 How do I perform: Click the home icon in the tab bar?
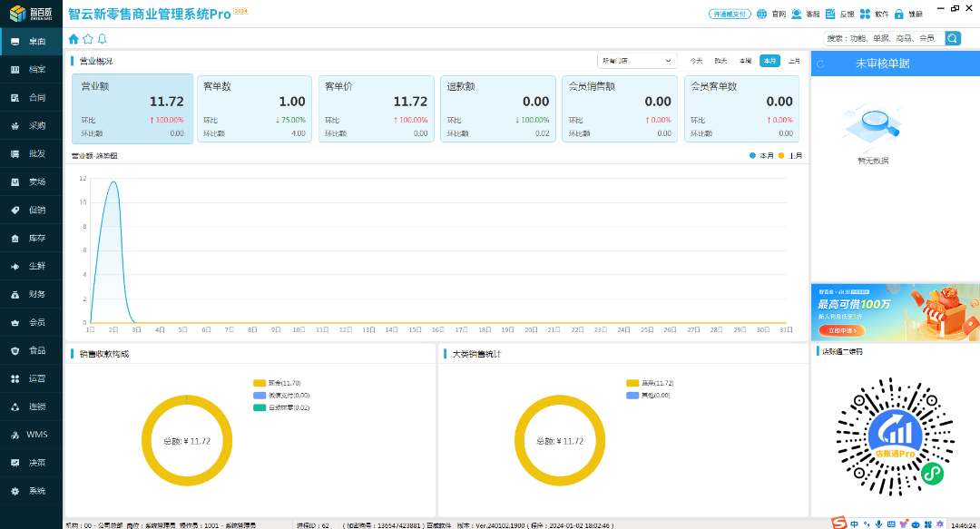point(73,39)
